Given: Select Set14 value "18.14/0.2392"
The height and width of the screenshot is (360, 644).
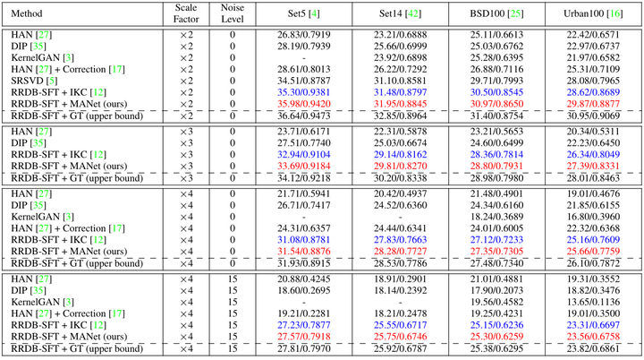Looking at the screenshot, I should 401,290.
